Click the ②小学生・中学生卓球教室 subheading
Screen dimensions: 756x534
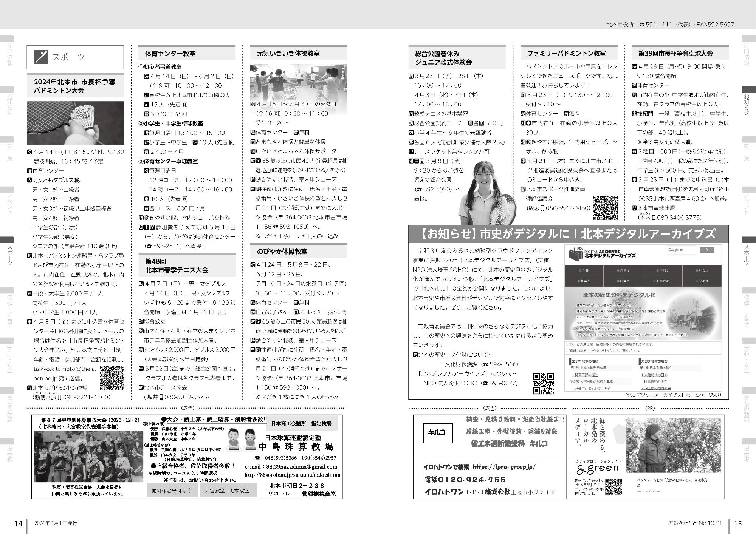[171, 123]
